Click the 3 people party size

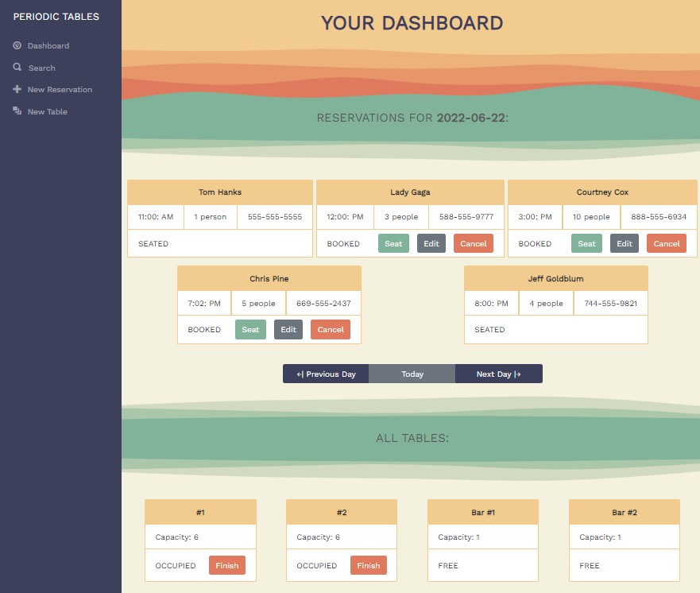click(401, 216)
